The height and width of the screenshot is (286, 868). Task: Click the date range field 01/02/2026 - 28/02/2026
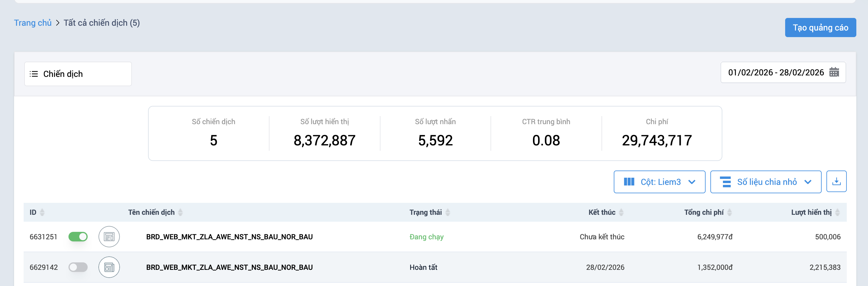tap(783, 72)
